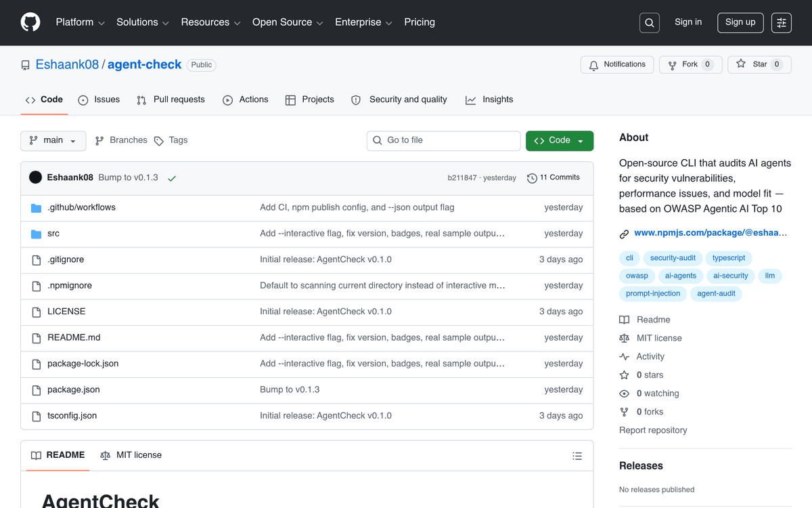The height and width of the screenshot is (508, 812).
Task: Click the stars icon beside 0 stars
Action: (625, 375)
